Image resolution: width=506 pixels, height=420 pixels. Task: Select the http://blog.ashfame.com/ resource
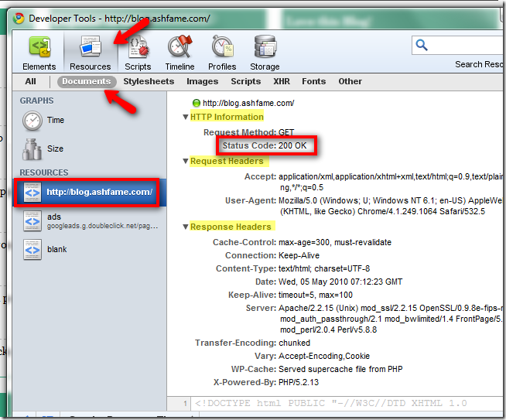coord(90,193)
